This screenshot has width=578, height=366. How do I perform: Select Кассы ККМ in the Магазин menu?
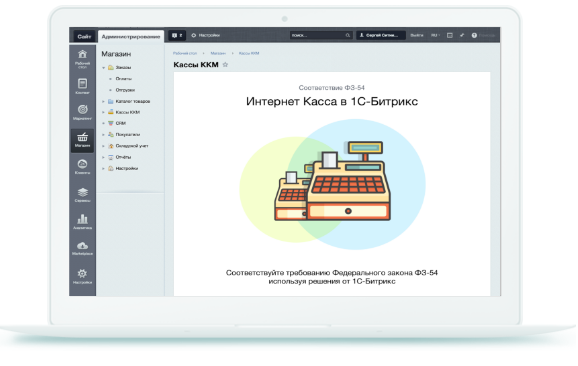point(128,112)
